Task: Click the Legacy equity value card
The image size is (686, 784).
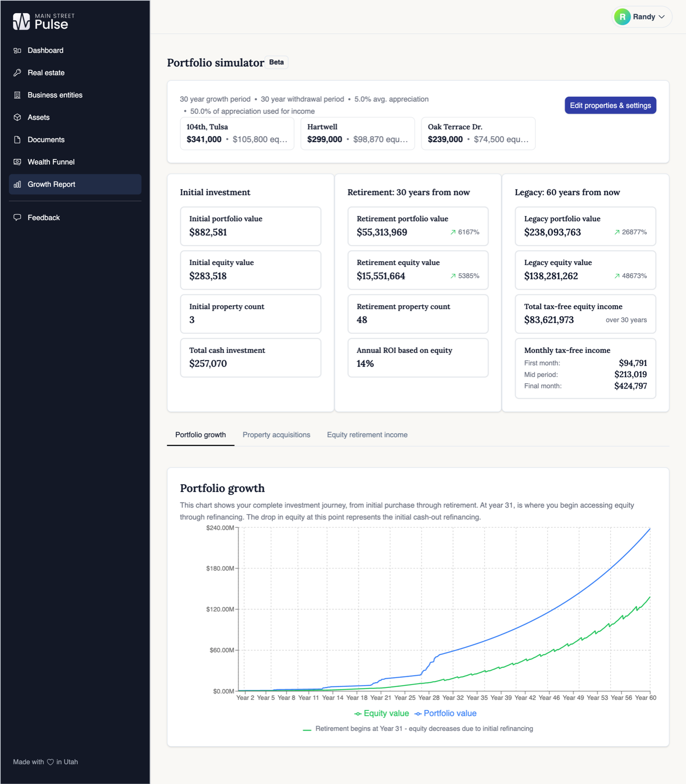Action: pos(585,270)
